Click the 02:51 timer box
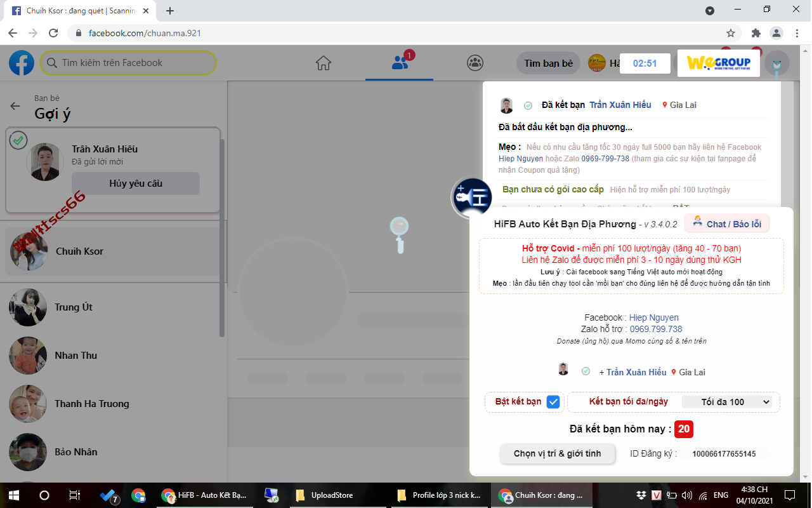The image size is (812, 508). click(645, 63)
